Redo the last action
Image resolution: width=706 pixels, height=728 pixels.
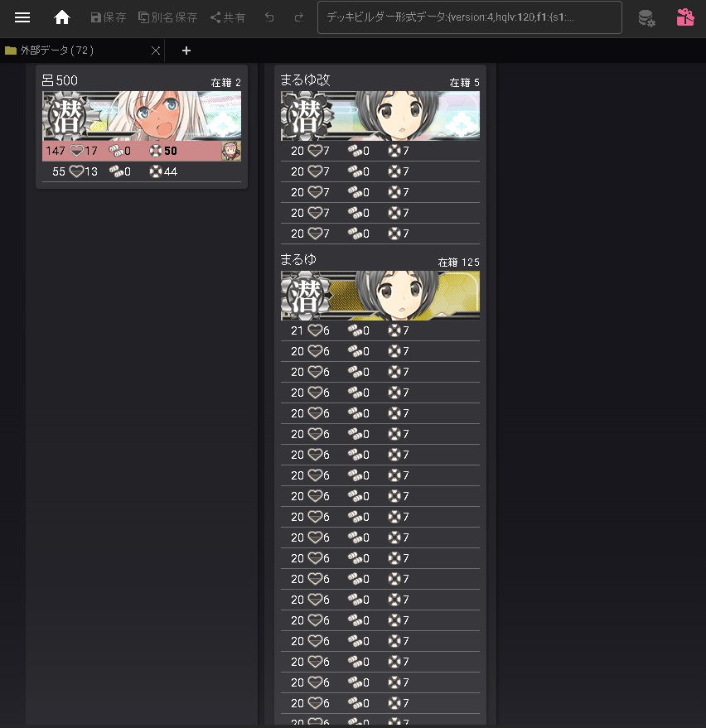[x=298, y=17]
